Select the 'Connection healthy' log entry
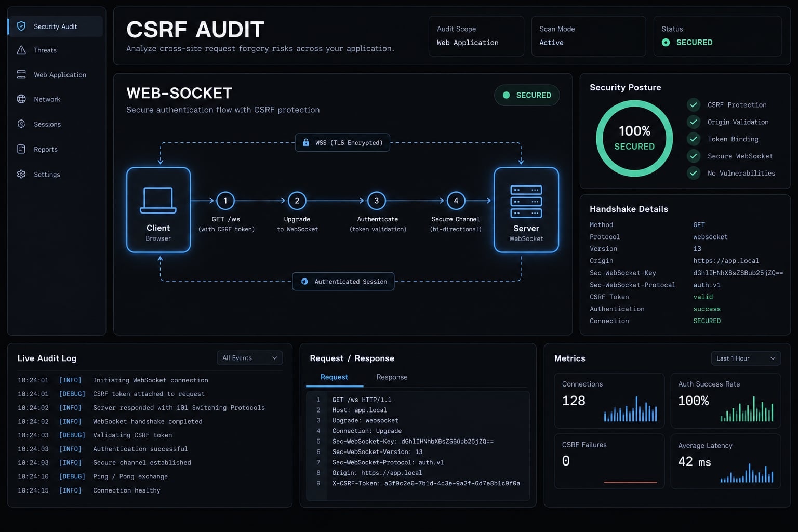 click(x=150, y=490)
